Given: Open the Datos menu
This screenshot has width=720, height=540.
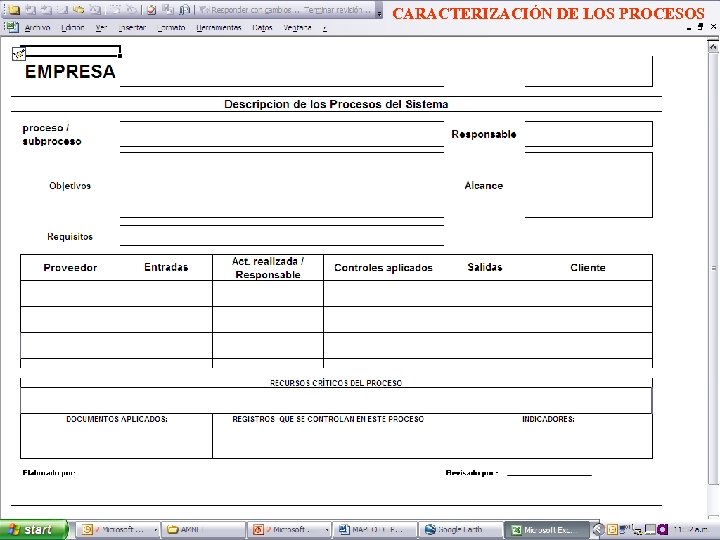Looking at the screenshot, I should pos(262,28).
